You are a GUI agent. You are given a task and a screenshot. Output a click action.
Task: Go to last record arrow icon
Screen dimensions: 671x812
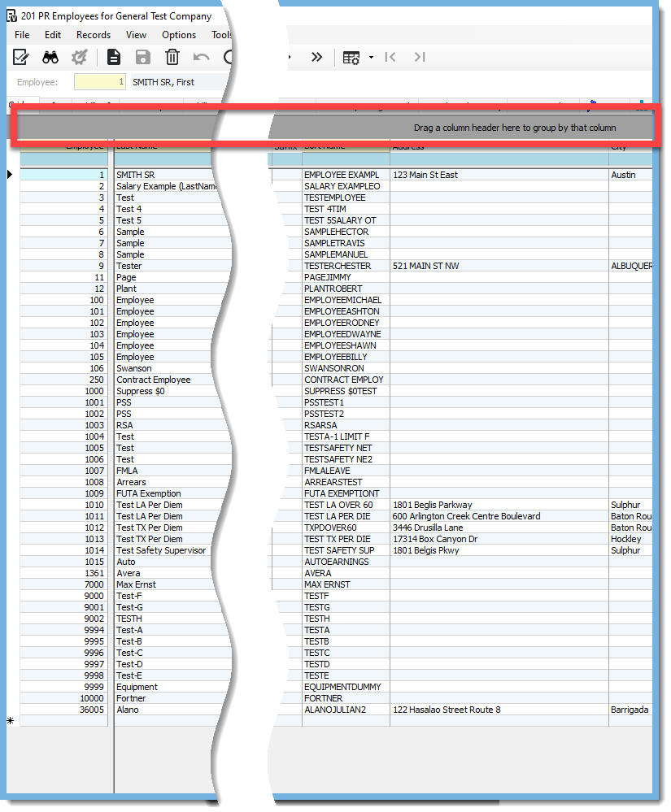420,57
